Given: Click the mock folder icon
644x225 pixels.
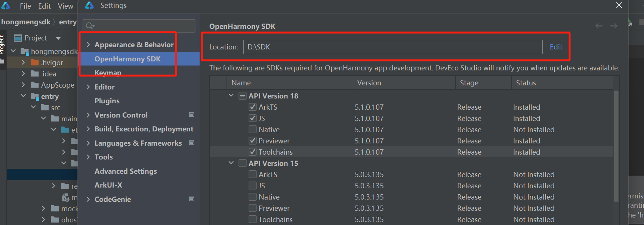Looking at the screenshot, I should (55, 209).
